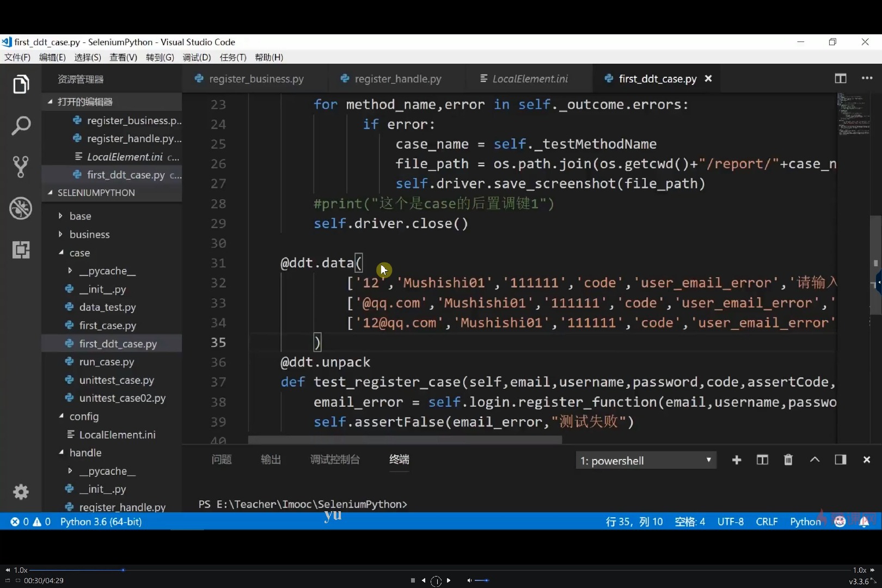Click the editor horizontal scrollbar
Image resolution: width=882 pixels, height=588 pixels.
click(405, 439)
